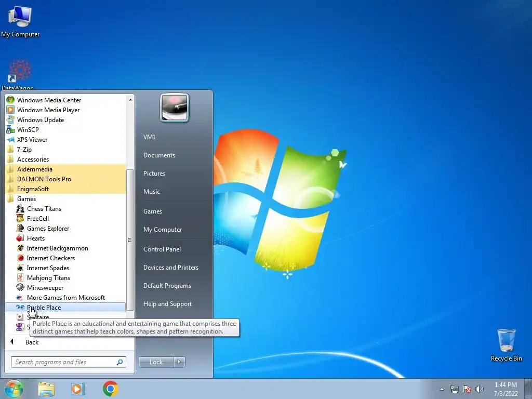Click the Lock button

pyautogui.click(x=156, y=362)
